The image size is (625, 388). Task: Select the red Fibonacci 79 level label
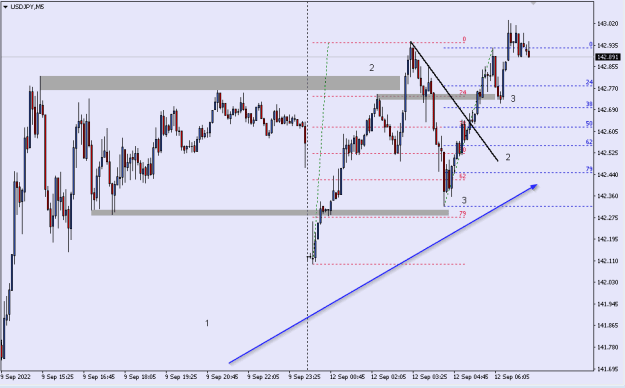coord(462,214)
